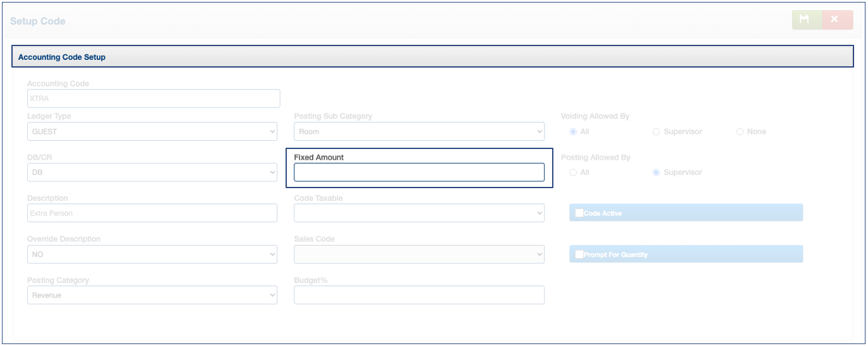Select Voiding Allowed By All radio
868x346 pixels.
click(573, 131)
